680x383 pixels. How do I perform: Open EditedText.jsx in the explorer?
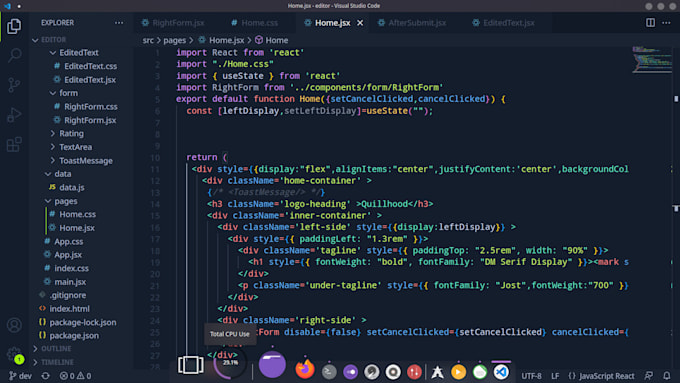90,80
